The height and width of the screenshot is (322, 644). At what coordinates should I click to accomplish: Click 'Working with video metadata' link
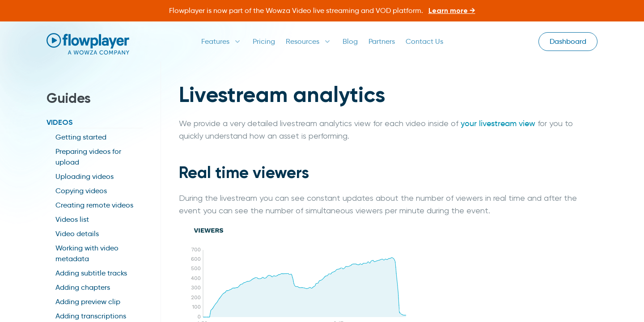pyautogui.click(x=87, y=253)
